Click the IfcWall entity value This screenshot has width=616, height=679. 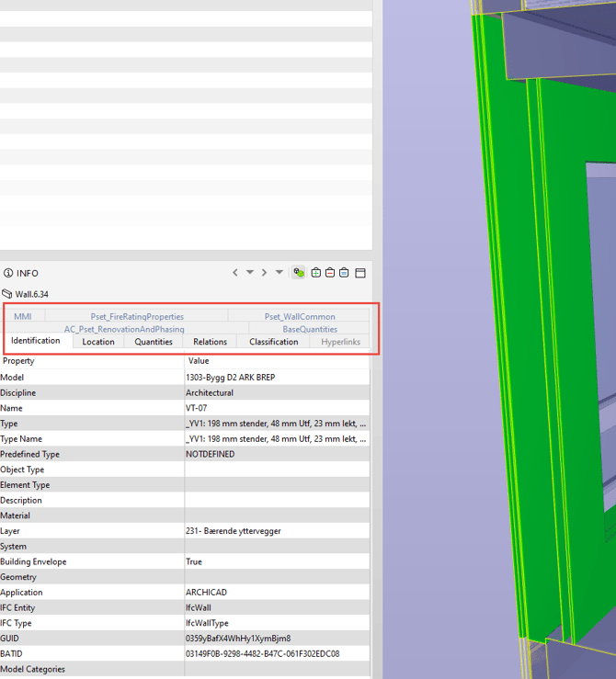[x=199, y=607]
